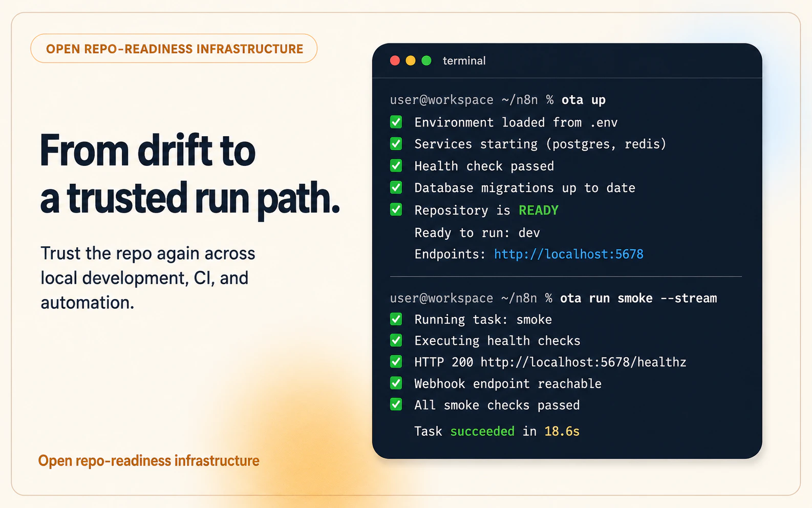Click the yellow '18.6s' duration value
This screenshot has height=508, width=812.
click(x=562, y=431)
